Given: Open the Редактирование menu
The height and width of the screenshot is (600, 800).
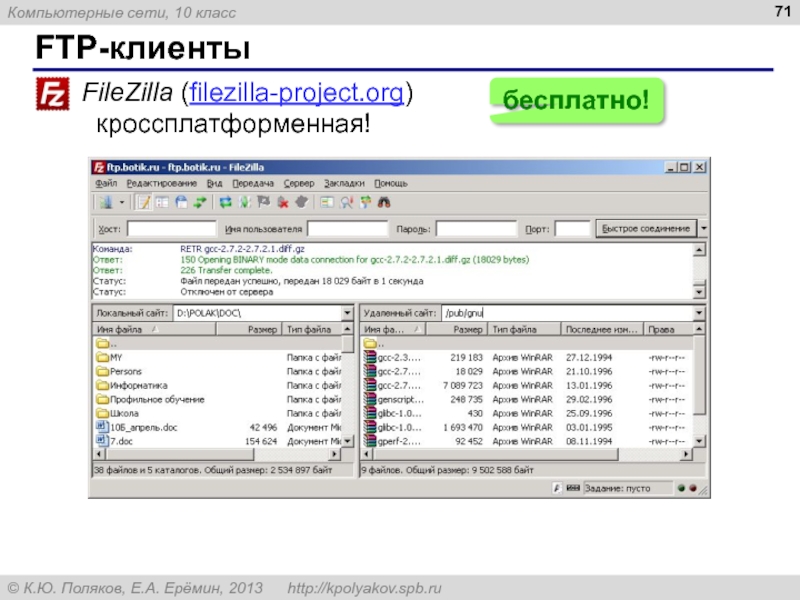Looking at the screenshot, I should point(162,183).
